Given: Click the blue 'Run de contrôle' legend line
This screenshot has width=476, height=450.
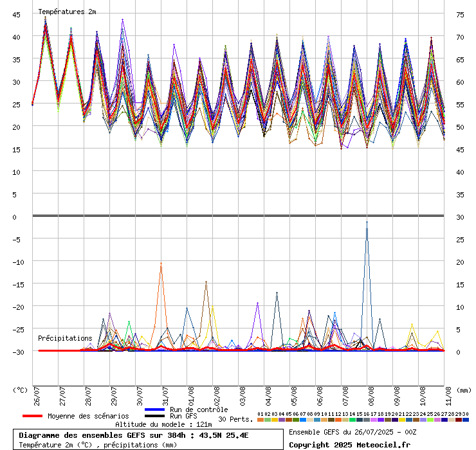Looking at the screenshot, I should [x=154, y=410].
